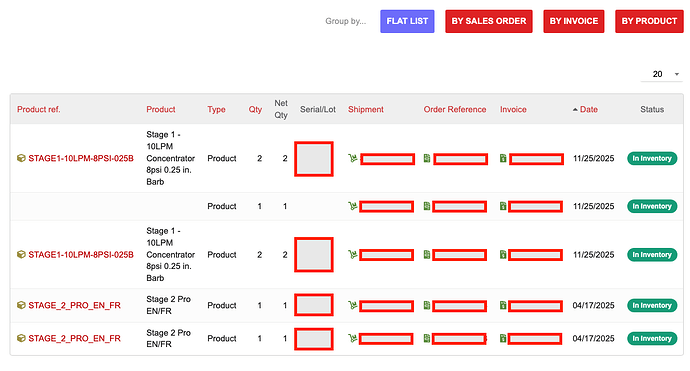This screenshot has height=371, width=690.
Task: Click the ascending sort arrow beside Date
Action: pos(575,110)
